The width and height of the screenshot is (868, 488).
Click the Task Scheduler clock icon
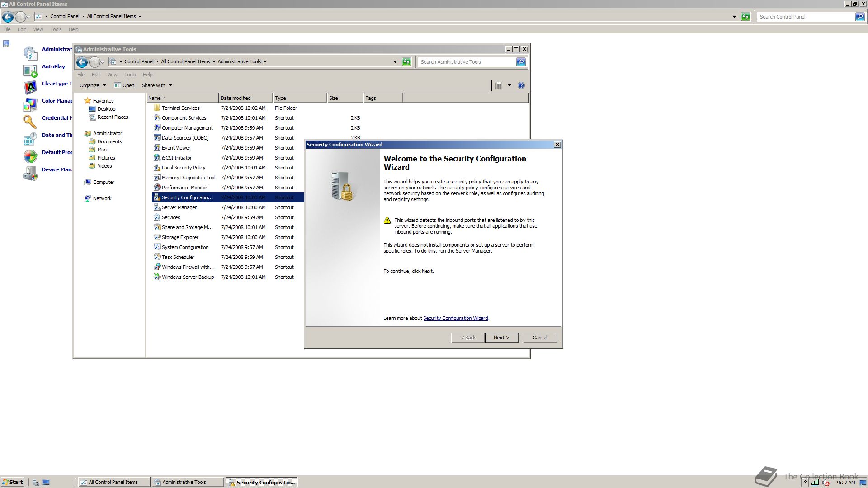tap(157, 257)
